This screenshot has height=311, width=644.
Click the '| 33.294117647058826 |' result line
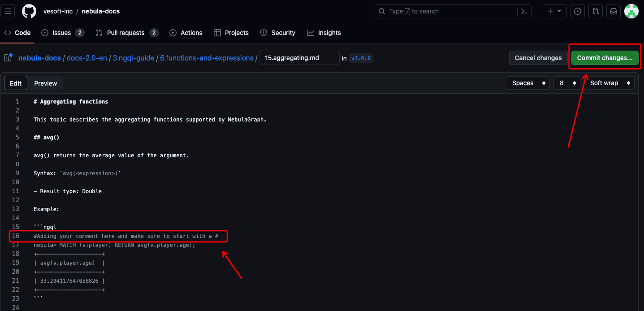tap(69, 281)
